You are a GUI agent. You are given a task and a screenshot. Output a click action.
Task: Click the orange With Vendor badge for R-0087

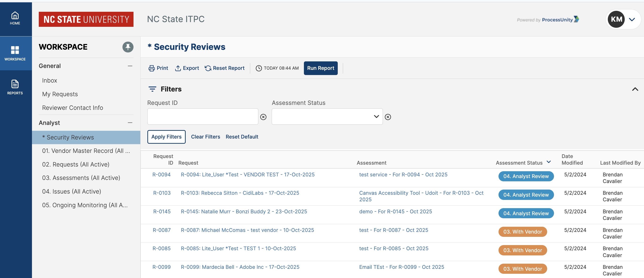point(522,232)
